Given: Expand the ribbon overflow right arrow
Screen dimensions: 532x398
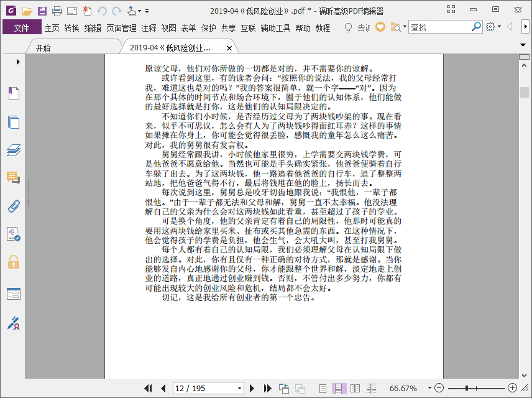Looking at the screenshot, I should (x=525, y=27).
